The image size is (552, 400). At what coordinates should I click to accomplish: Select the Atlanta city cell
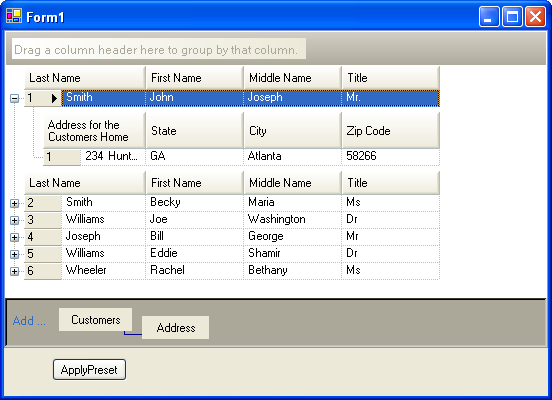tap(293, 156)
